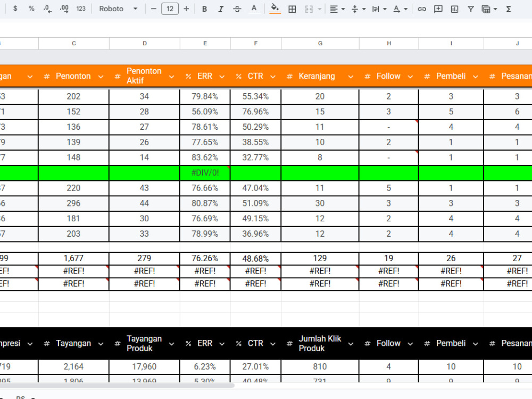Viewport: 532px width, 399px height.
Task: Click the horizontal scrollbar
Action: [x=117, y=385]
